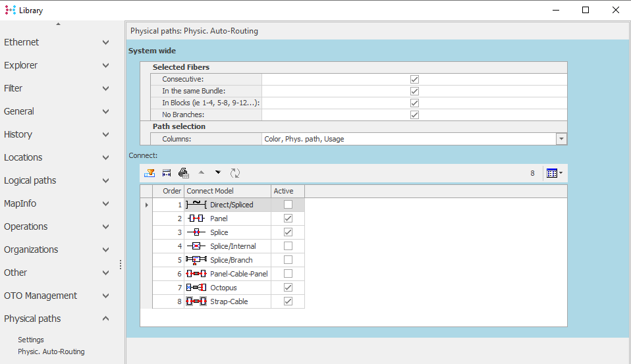
Task: Enable Active for Splice/Internal
Action: click(288, 246)
